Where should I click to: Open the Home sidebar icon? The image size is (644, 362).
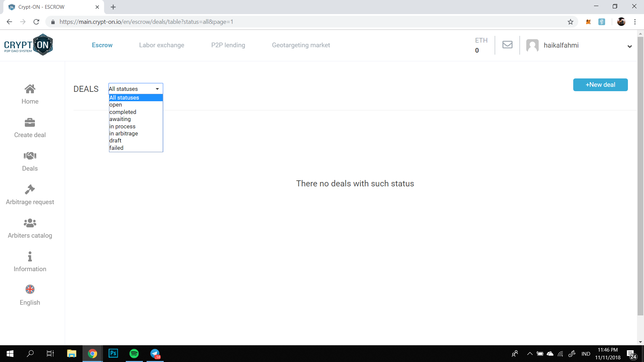click(30, 89)
